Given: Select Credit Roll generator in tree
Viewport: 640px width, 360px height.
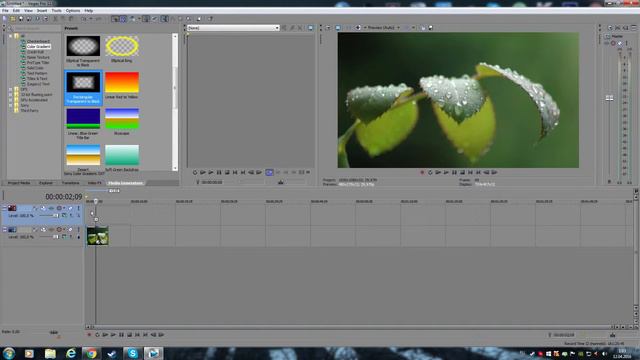Looking at the screenshot, I should [35, 52].
